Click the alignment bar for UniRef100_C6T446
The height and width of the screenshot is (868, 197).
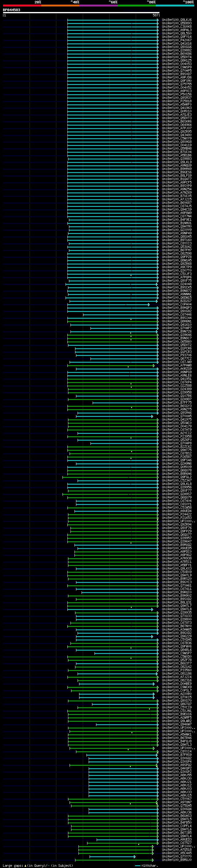coord(121,315)
